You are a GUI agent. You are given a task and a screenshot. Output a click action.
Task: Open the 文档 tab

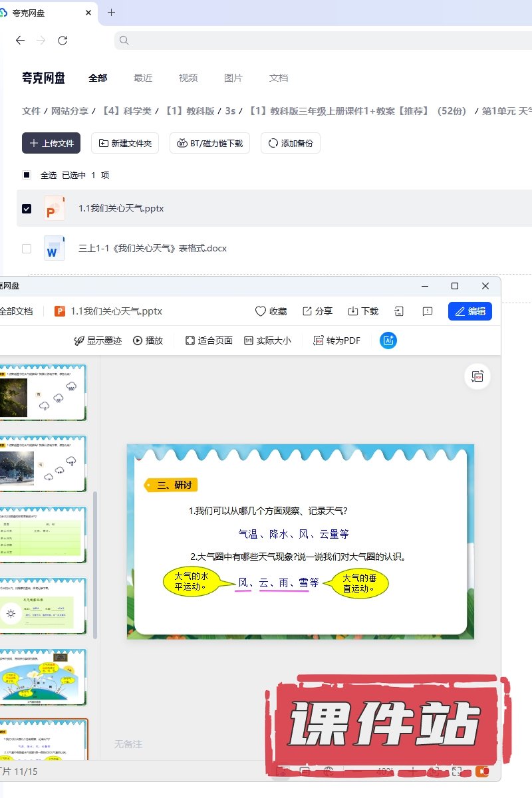tap(279, 78)
